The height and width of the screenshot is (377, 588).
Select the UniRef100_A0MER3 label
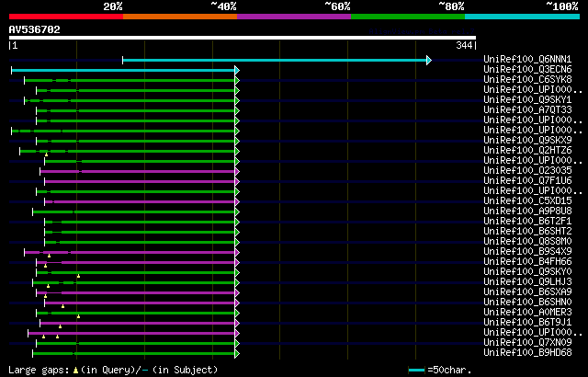(x=527, y=313)
